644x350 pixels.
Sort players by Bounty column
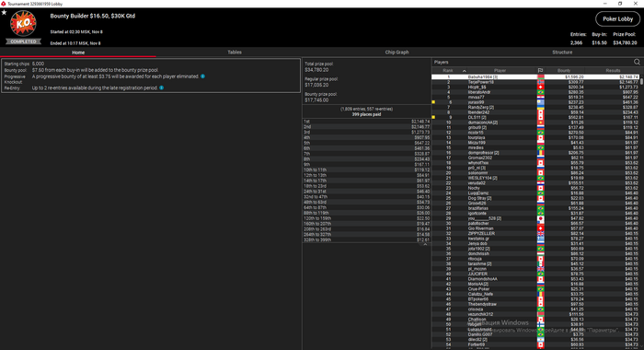(x=564, y=71)
